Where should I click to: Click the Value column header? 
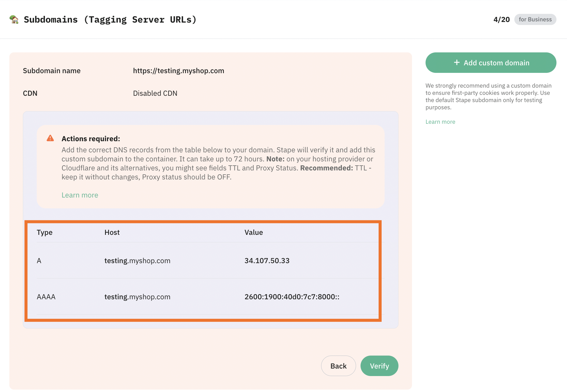coord(253,232)
